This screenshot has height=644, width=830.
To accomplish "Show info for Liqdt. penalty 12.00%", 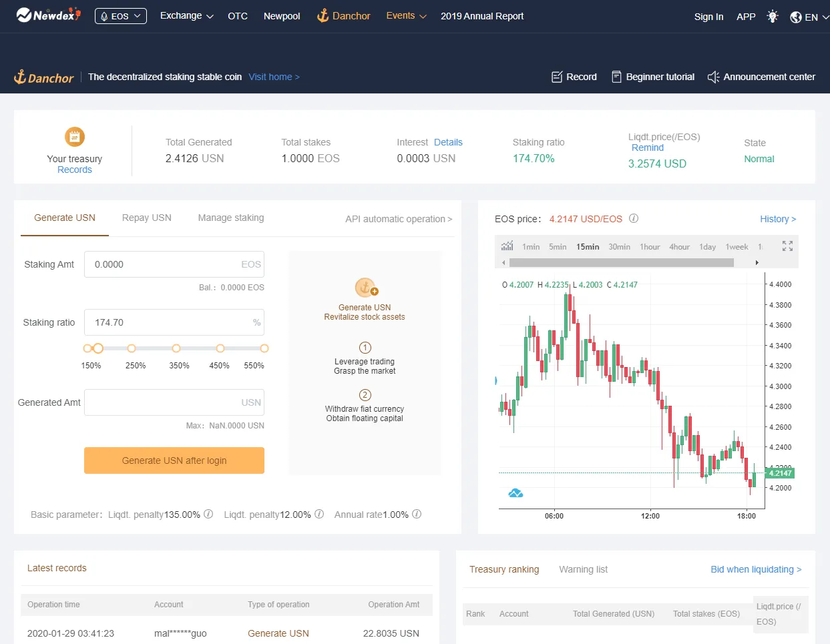I will click(319, 514).
